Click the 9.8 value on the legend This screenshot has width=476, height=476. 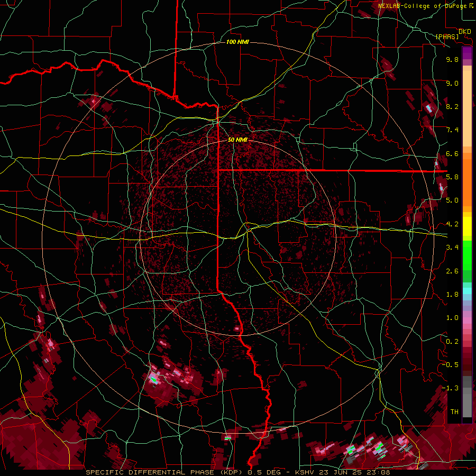tap(452, 59)
